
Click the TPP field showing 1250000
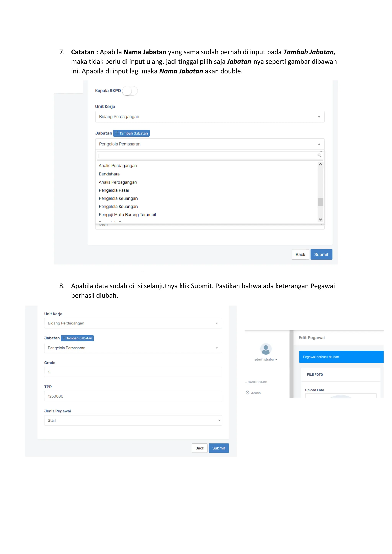pyautogui.click(x=133, y=396)
